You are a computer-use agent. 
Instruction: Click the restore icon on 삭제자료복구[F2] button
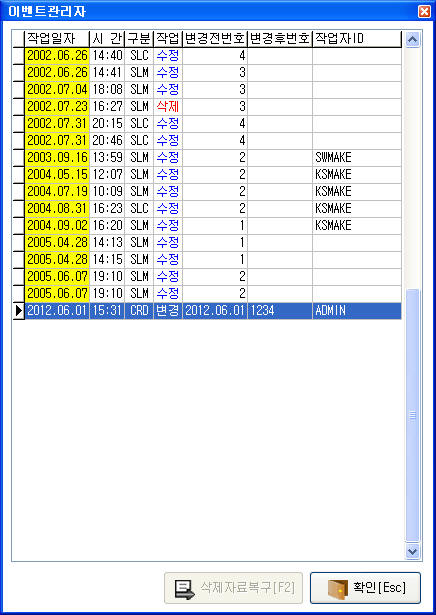pos(184,589)
